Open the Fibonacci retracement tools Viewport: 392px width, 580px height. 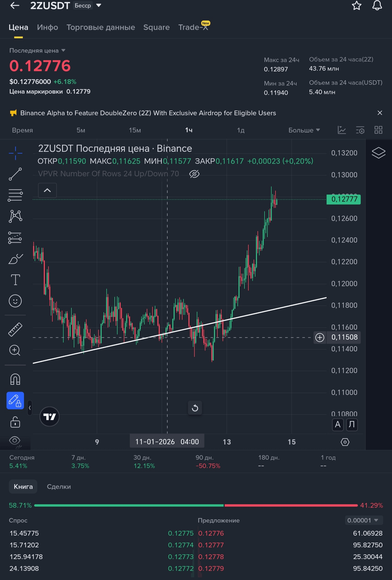(x=15, y=195)
